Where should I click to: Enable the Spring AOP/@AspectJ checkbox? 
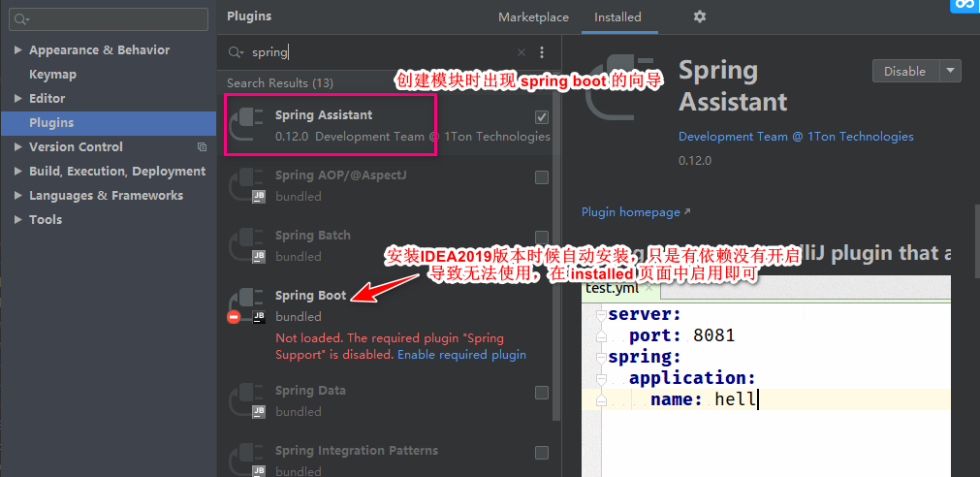542,177
